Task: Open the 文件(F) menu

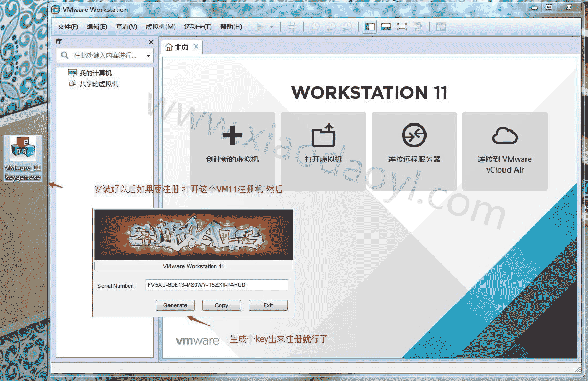Action: pyautogui.click(x=67, y=27)
